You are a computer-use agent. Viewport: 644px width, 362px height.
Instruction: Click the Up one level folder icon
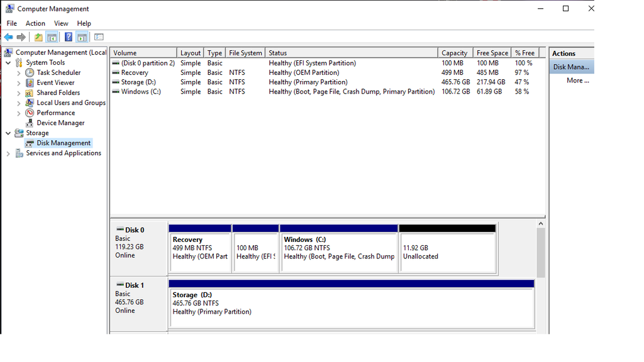(x=38, y=37)
